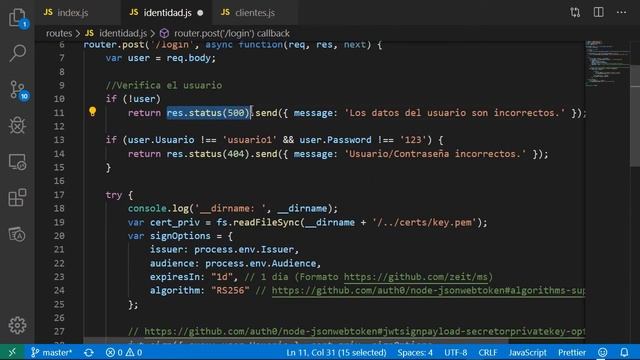Close identidad.js tab via unsaved dot
640x360 pixels.
click(200, 13)
